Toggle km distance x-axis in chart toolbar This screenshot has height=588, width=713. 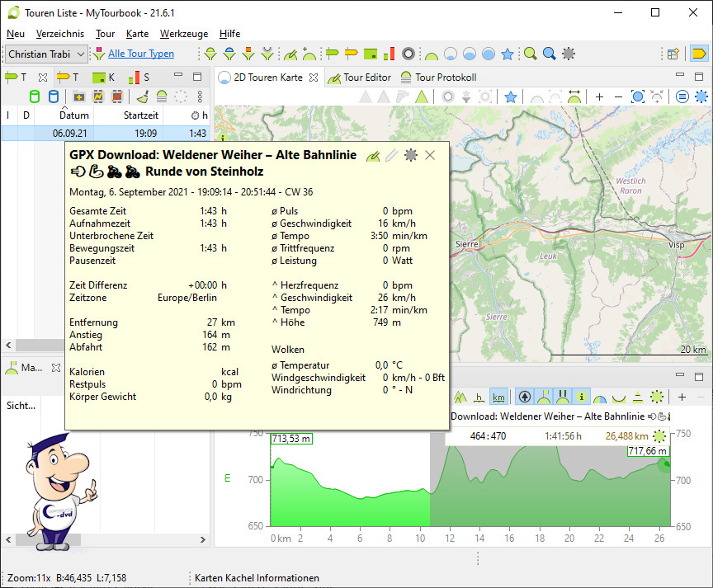coord(498,397)
